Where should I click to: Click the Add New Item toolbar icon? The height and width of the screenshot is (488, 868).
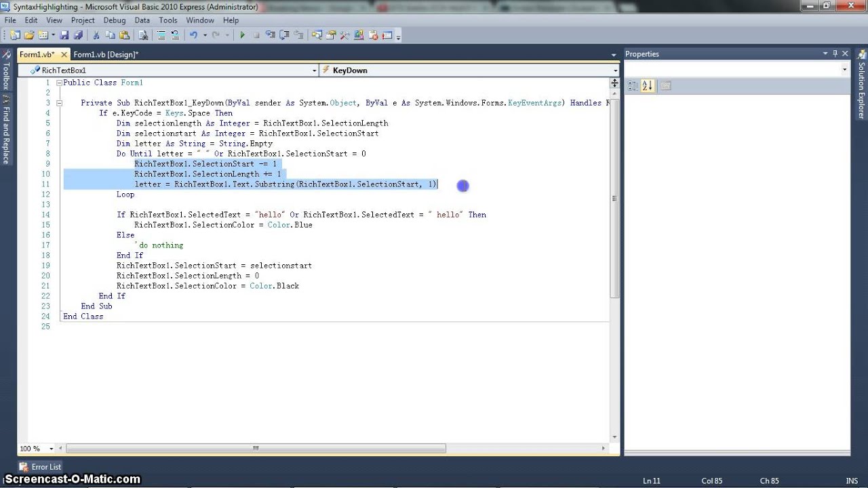(x=43, y=35)
